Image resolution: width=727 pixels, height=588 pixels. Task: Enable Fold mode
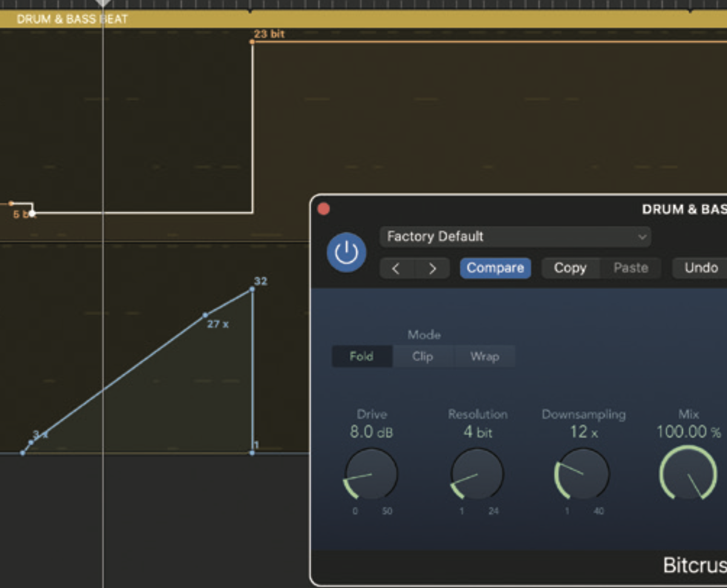click(x=362, y=357)
